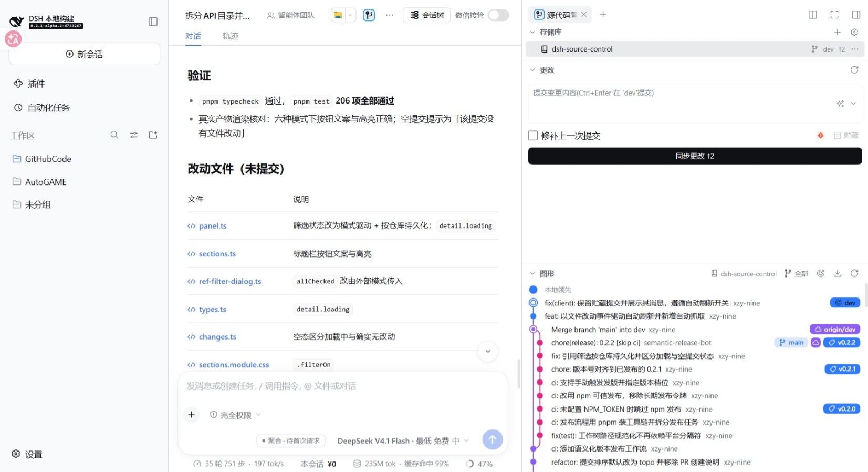This screenshot has width=868, height=472.
Task: Generate commit message with the sparkle icon
Action: (840, 104)
